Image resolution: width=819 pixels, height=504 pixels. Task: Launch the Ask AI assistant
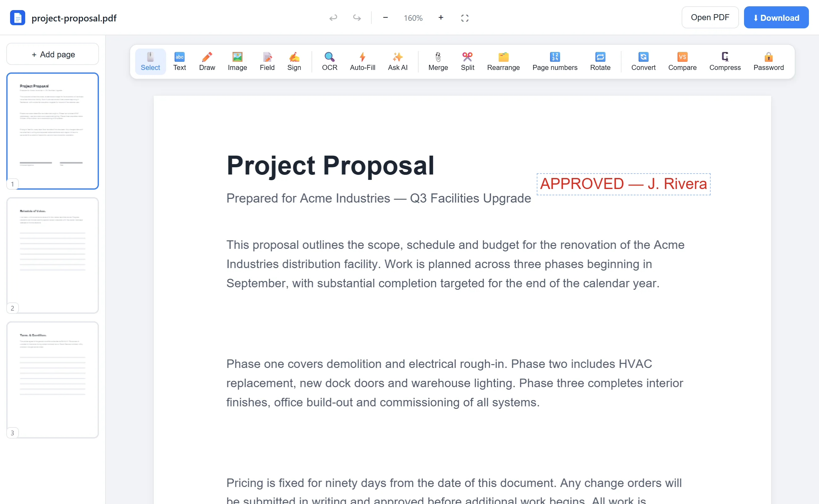397,62
